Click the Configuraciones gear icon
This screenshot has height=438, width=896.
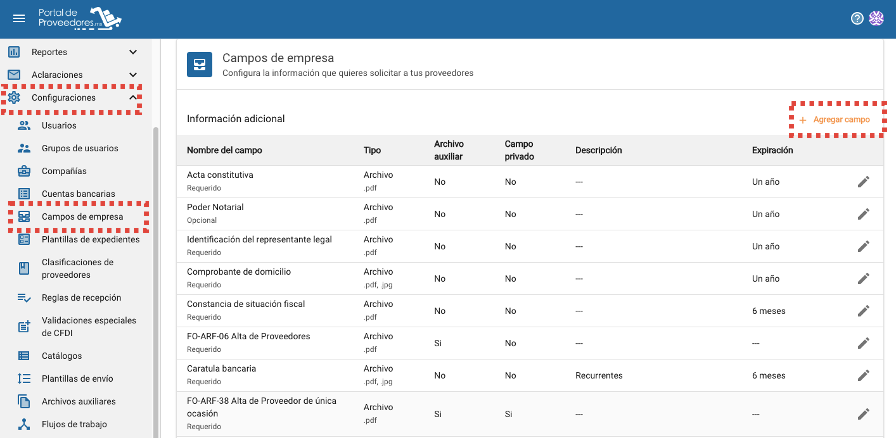point(14,98)
